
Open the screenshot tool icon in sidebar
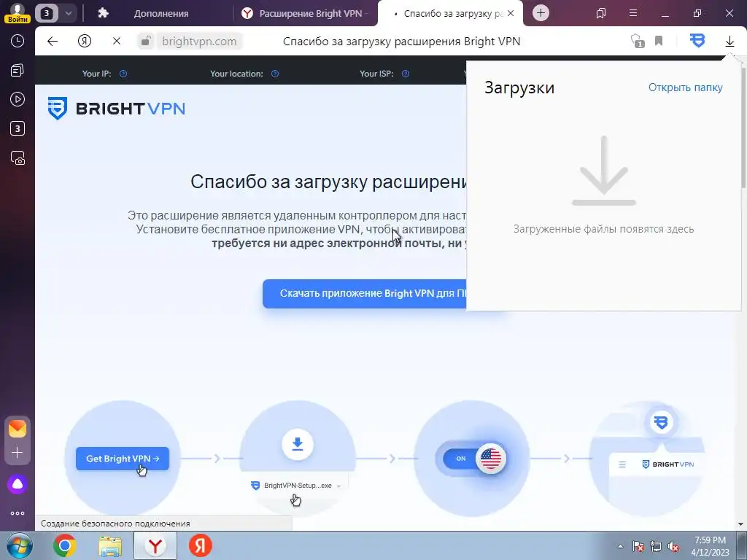pos(18,157)
